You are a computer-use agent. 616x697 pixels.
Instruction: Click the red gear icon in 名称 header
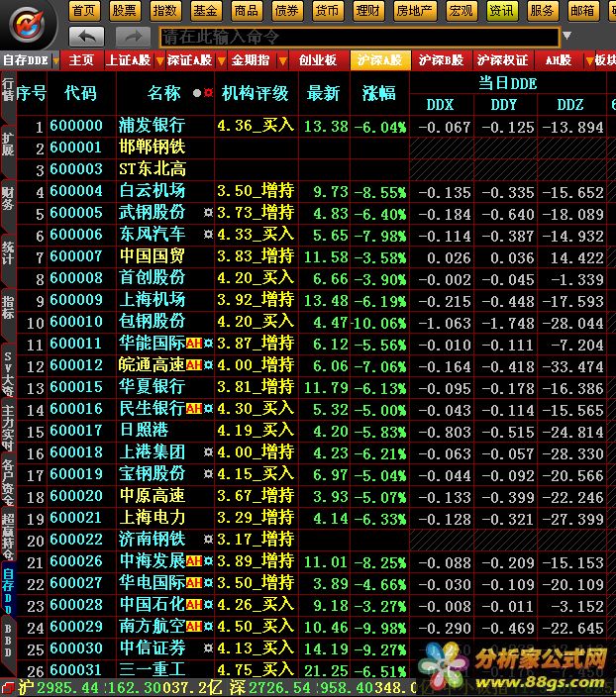click(208, 93)
